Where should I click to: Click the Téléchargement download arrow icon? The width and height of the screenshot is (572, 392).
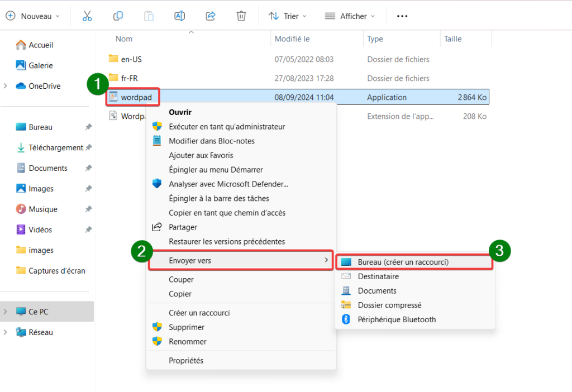[21, 147]
